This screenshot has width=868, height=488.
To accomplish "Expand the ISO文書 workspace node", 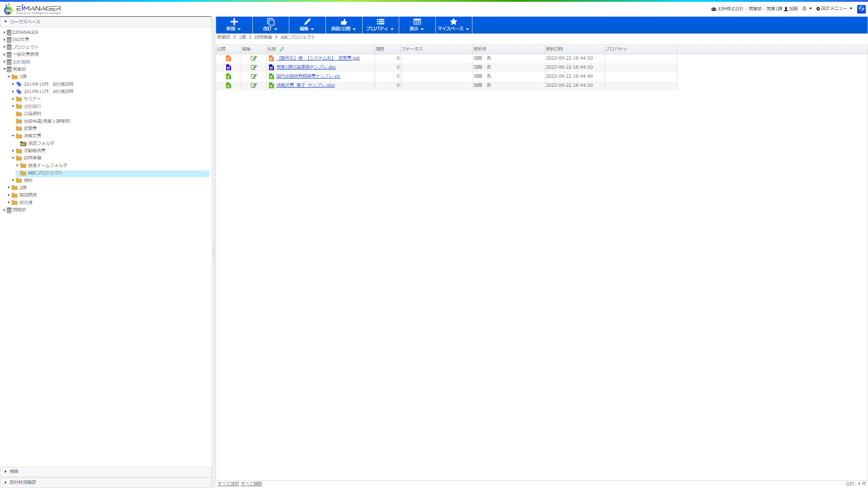I will (x=4, y=40).
